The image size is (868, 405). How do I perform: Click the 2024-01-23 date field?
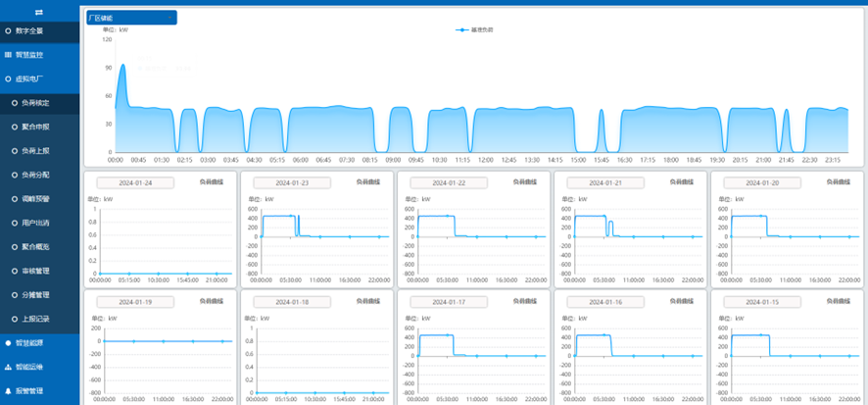coord(292,182)
